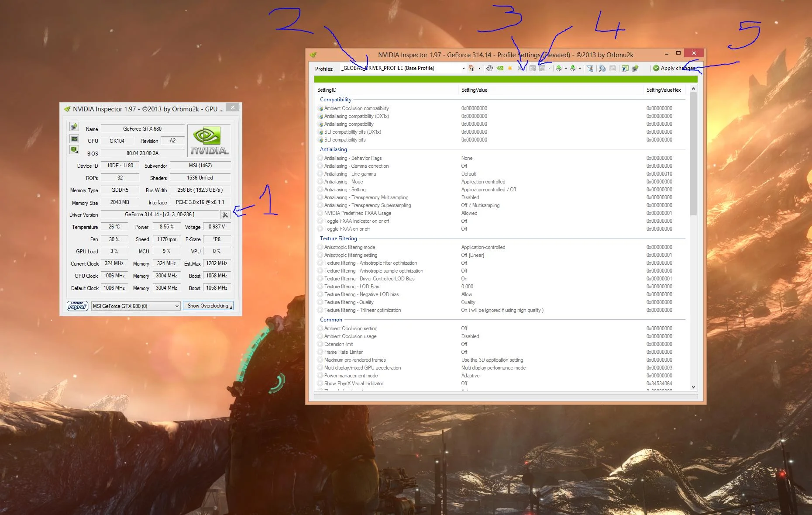
Task: Sort by the SettingValueHex column header
Action: [x=664, y=90]
